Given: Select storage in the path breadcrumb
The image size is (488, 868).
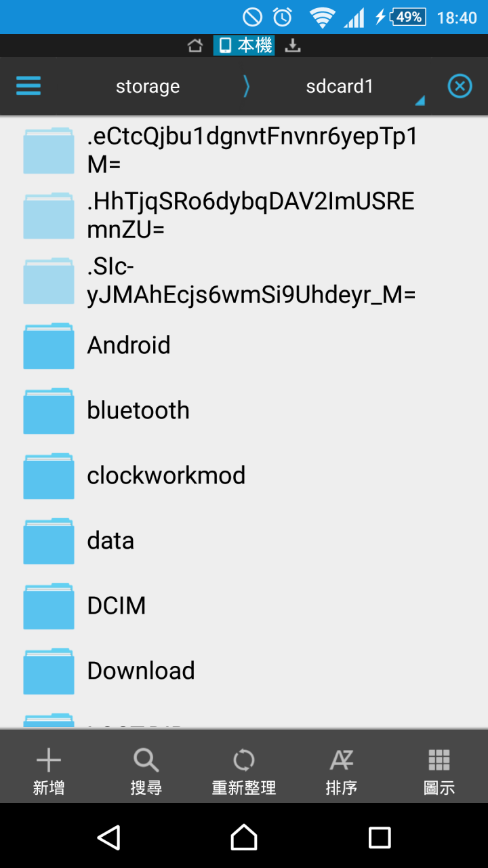Looking at the screenshot, I should point(148,86).
